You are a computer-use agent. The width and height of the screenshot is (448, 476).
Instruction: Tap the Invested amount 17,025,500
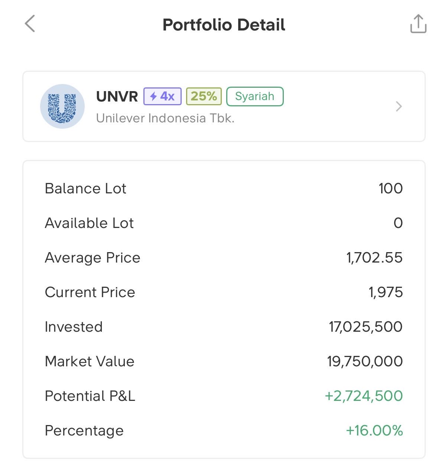click(x=366, y=327)
